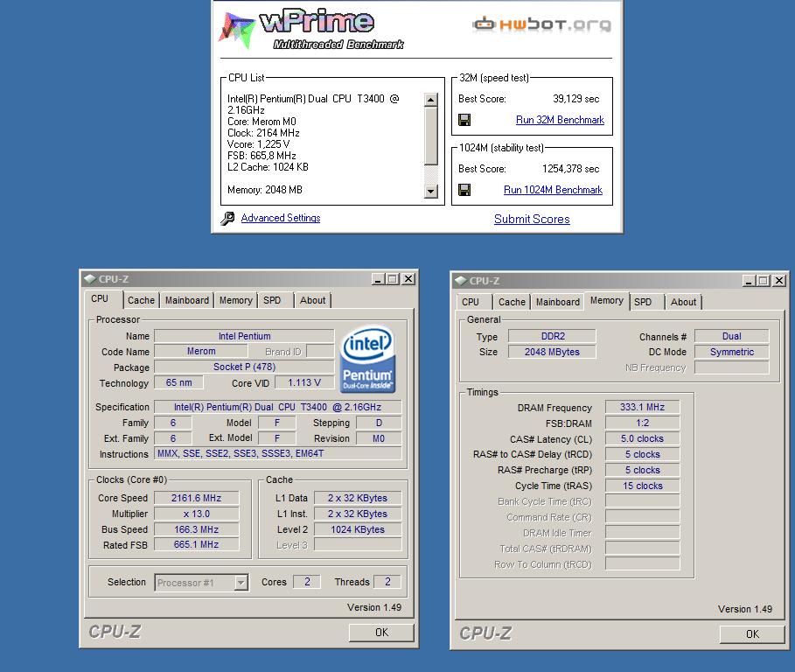Click the 32M Best Score 39,129 sec
Screen dimensions: 795x672
pyautogui.click(x=576, y=99)
